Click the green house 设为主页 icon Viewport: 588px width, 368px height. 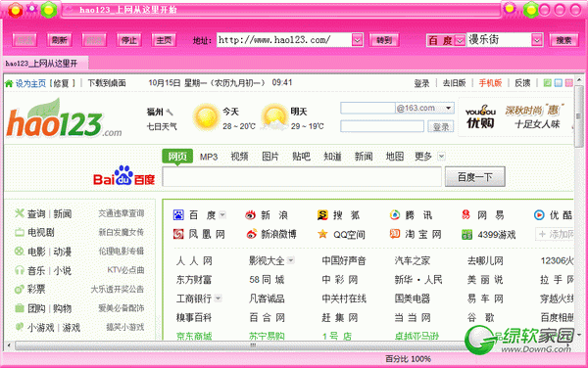click(9, 83)
